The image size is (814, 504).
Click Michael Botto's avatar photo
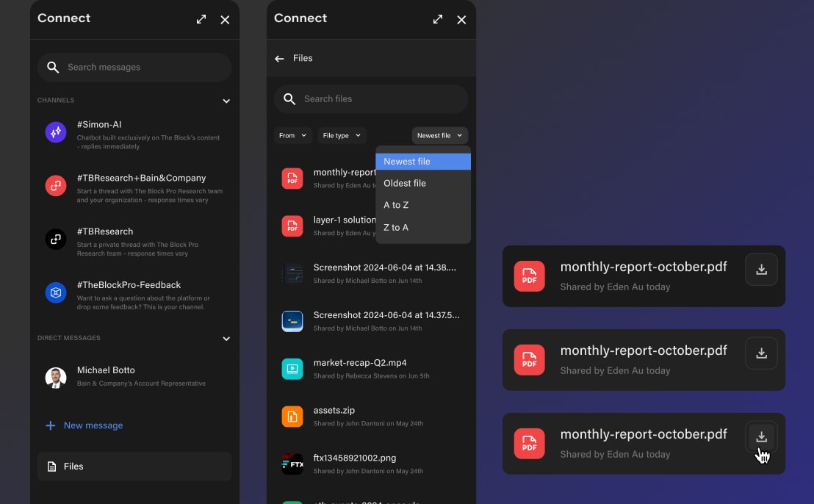[x=56, y=377]
